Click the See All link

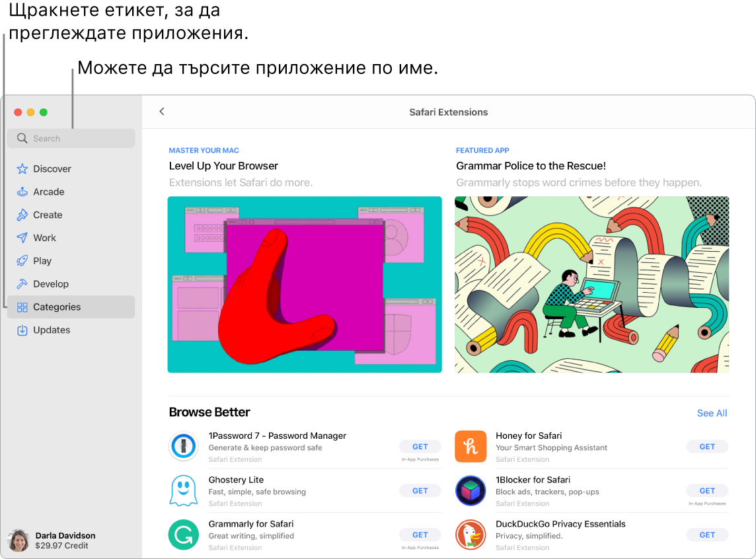pyautogui.click(x=712, y=412)
